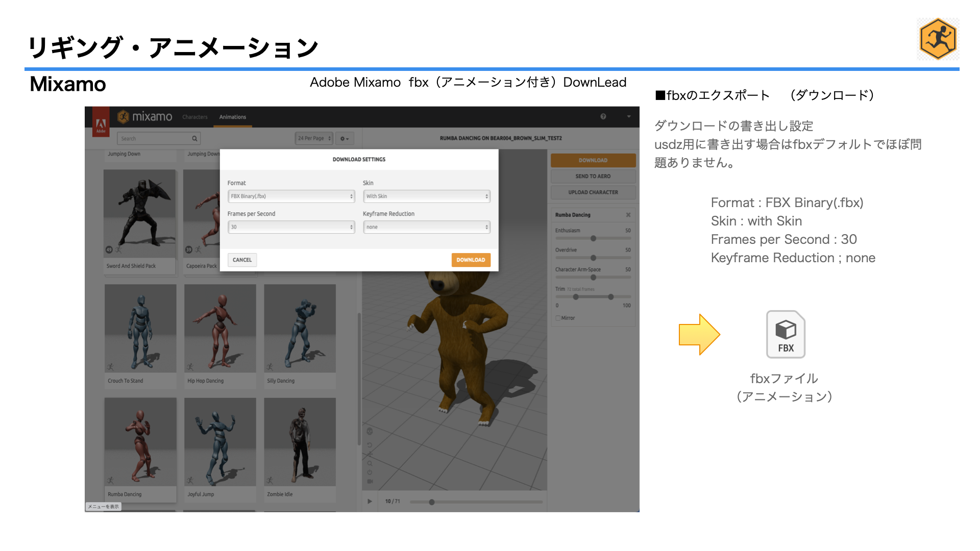Image resolution: width=980 pixels, height=551 pixels.
Task: Click DOWNLOAD in the Download Settings dialog
Action: pyautogui.click(x=471, y=260)
